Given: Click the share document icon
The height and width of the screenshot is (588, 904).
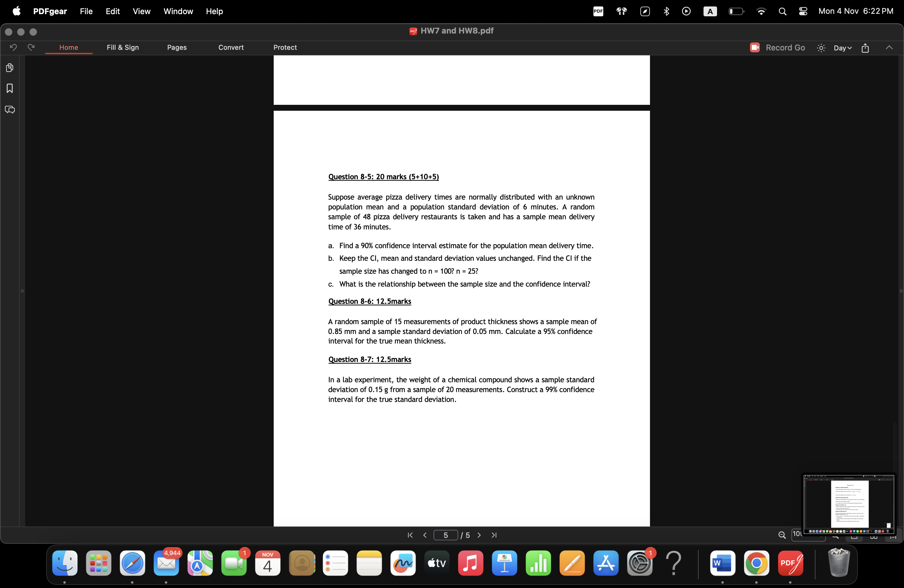Looking at the screenshot, I should pos(865,48).
